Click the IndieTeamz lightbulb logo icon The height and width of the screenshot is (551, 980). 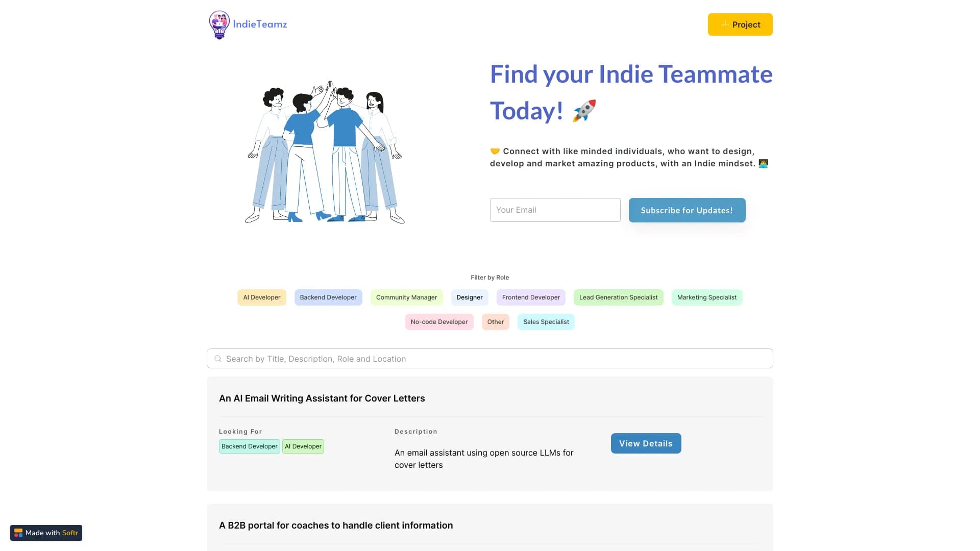coord(219,24)
